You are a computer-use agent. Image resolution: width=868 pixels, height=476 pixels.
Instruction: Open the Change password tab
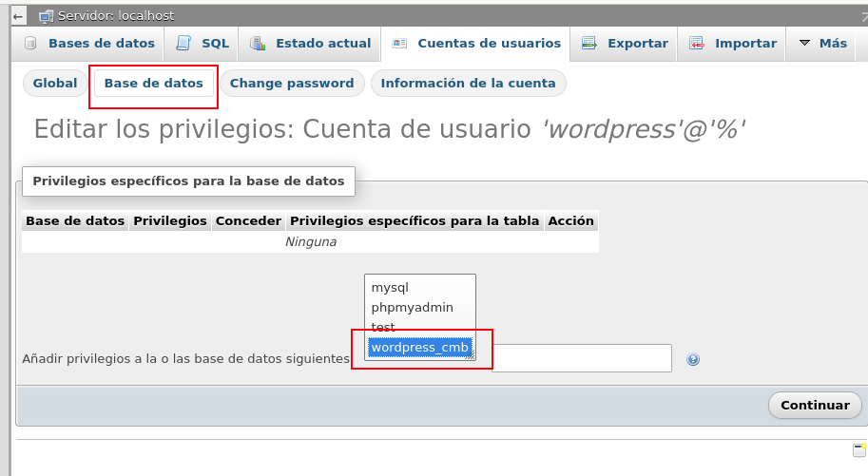click(x=292, y=84)
